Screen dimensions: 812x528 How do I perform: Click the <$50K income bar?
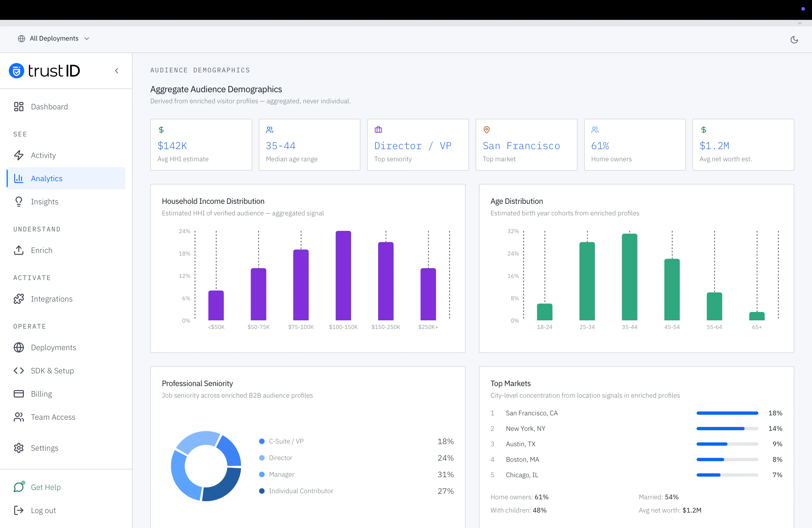(216, 305)
